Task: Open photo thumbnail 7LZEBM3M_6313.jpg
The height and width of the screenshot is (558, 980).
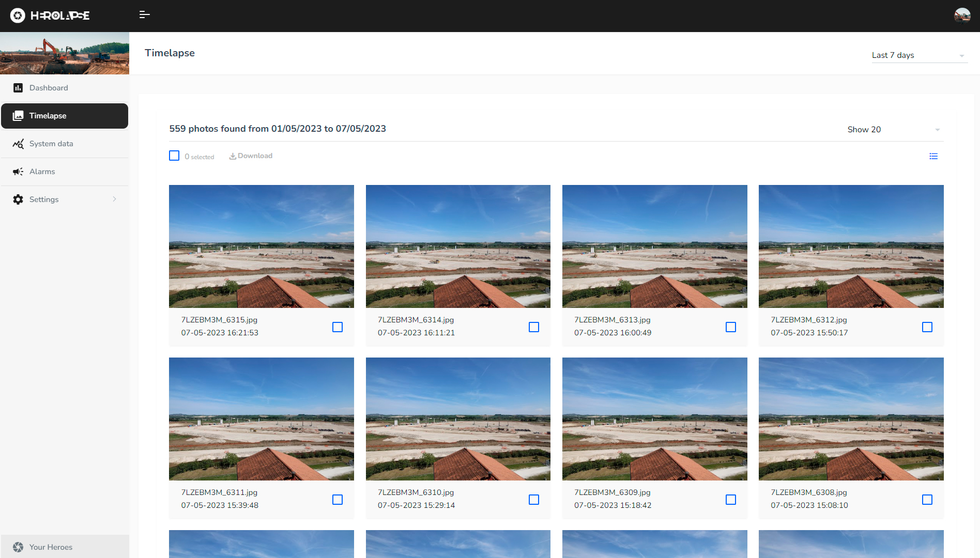Action: coord(655,246)
